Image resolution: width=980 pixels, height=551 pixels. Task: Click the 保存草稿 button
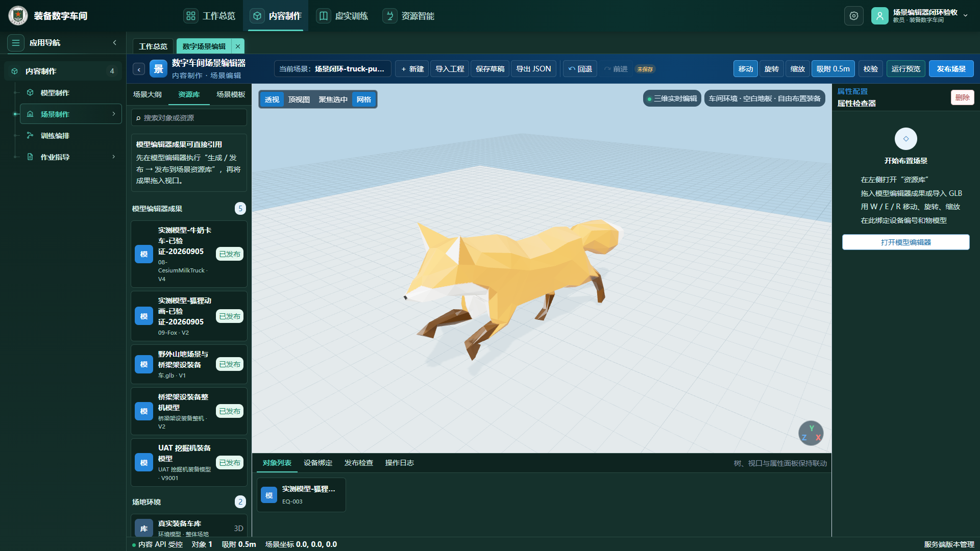click(x=490, y=69)
